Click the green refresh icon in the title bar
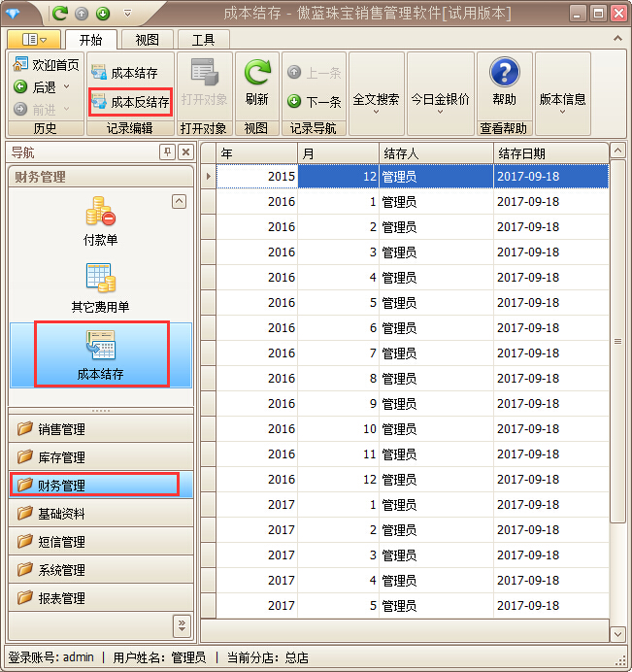 click(x=60, y=14)
